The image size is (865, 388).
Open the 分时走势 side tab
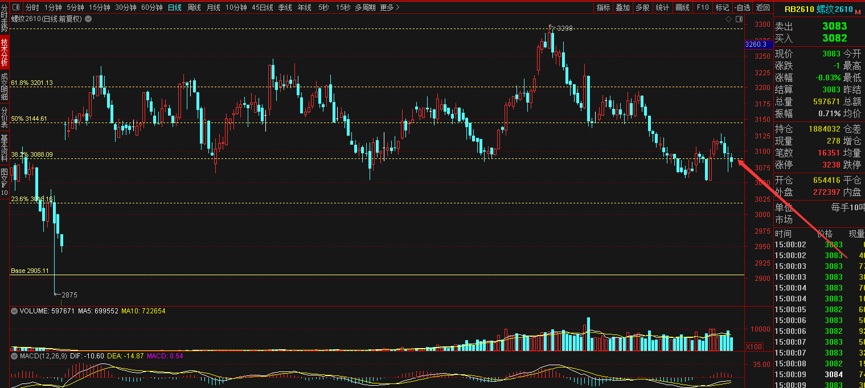click(x=4, y=17)
